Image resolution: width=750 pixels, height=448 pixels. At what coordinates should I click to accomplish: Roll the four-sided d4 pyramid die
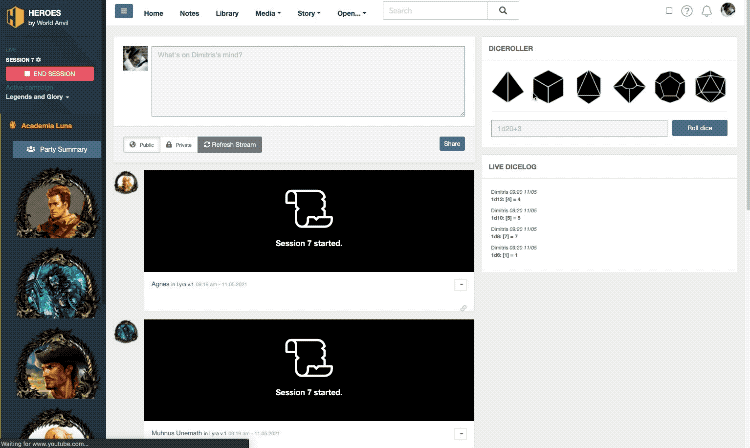508,87
